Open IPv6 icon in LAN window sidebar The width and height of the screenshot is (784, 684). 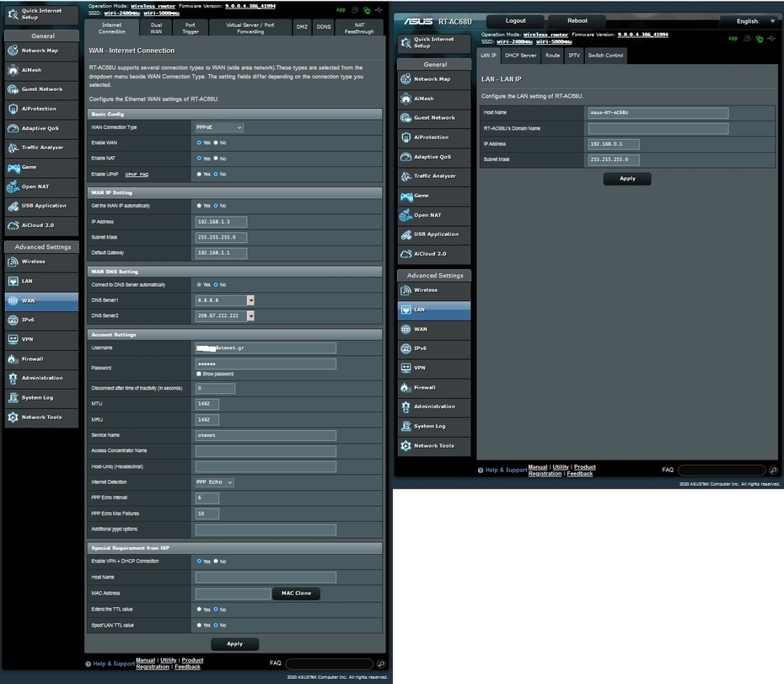click(405, 348)
